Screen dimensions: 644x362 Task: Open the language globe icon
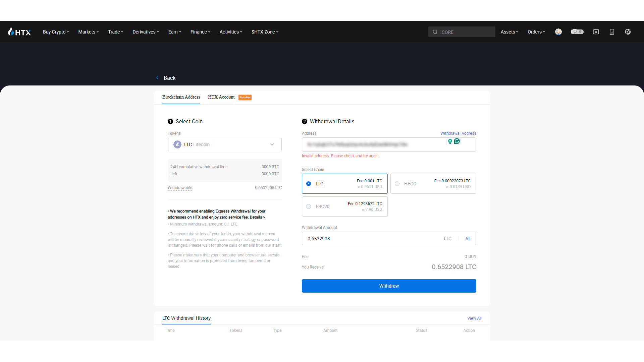(628, 32)
